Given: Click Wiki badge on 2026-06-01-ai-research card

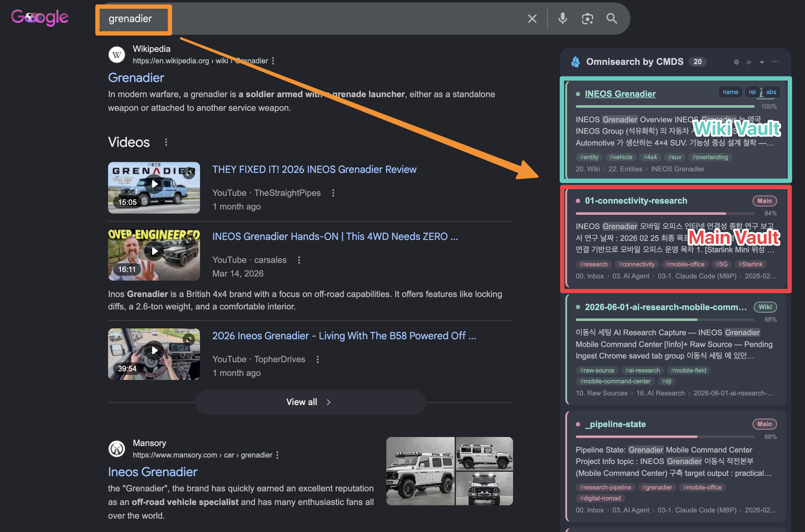Looking at the screenshot, I should (x=765, y=307).
